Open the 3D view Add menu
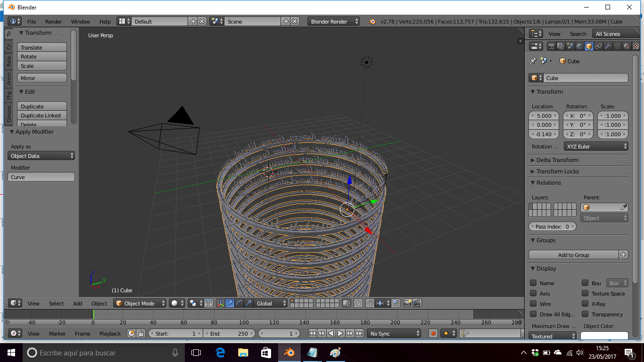This screenshot has height=362, width=644. [78, 303]
